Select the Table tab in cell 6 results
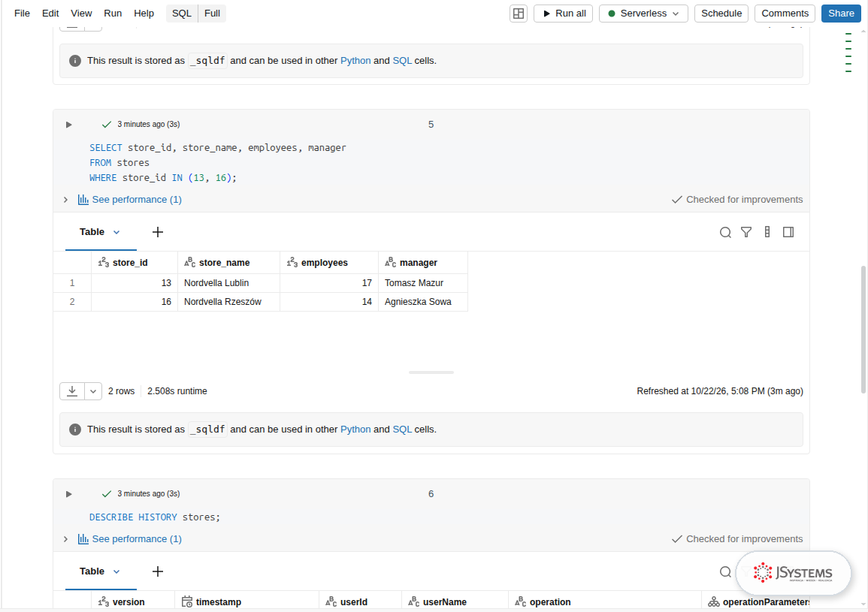 tap(92, 571)
